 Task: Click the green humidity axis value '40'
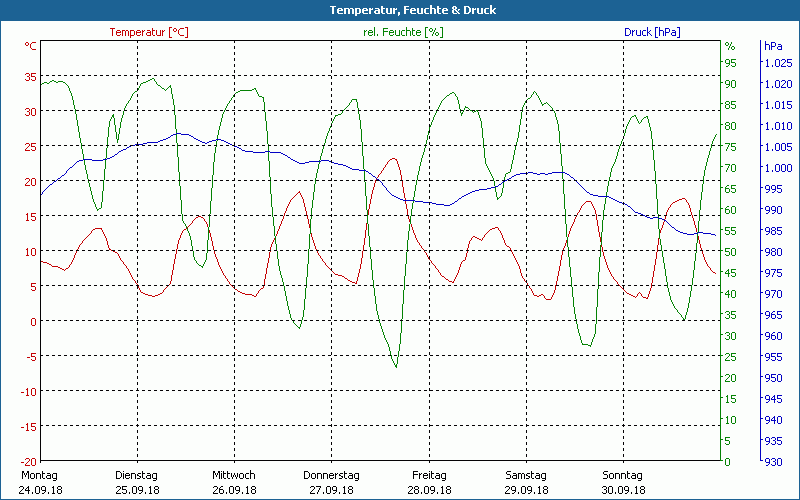pyautogui.click(x=731, y=294)
